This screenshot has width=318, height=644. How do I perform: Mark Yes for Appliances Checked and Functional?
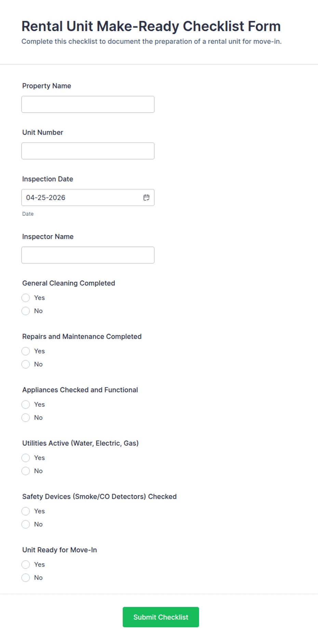pos(26,405)
